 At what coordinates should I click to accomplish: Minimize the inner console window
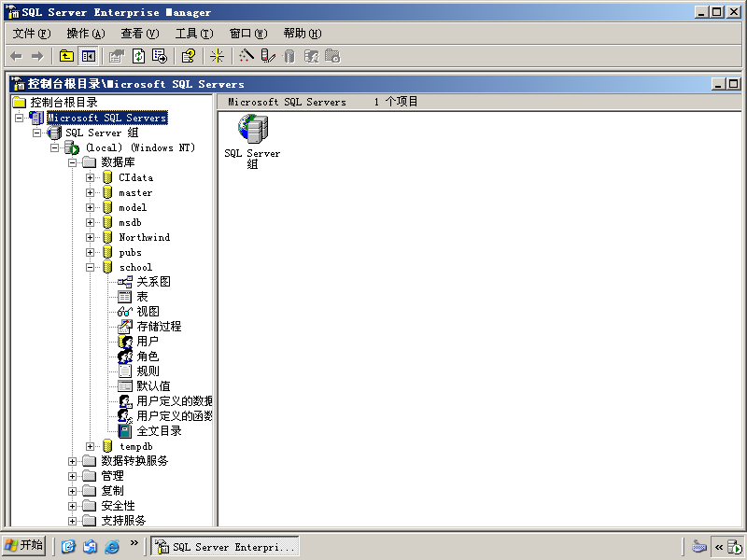click(718, 84)
